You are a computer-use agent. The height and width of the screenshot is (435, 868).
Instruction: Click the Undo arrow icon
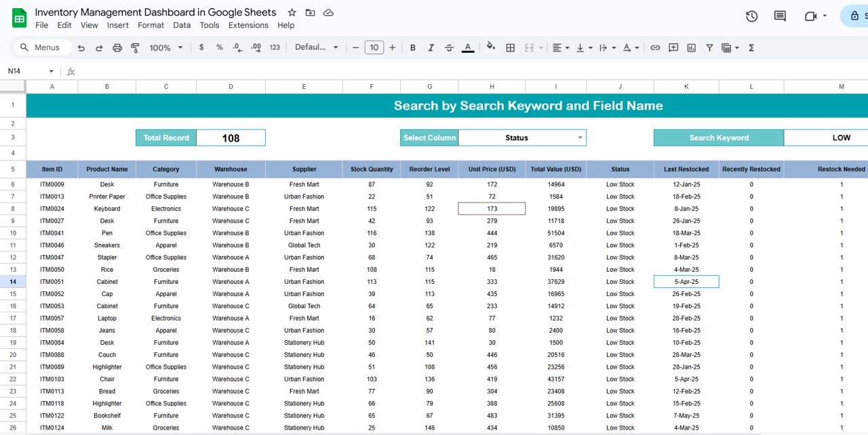81,47
